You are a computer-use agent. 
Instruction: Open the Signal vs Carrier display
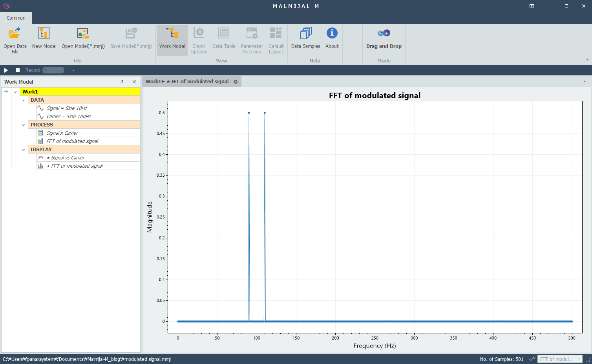coord(88,157)
